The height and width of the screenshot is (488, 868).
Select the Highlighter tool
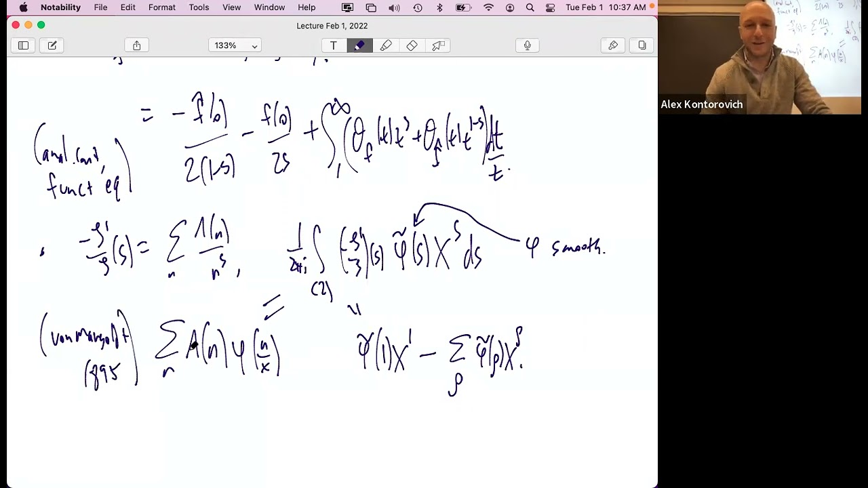[x=386, y=45]
